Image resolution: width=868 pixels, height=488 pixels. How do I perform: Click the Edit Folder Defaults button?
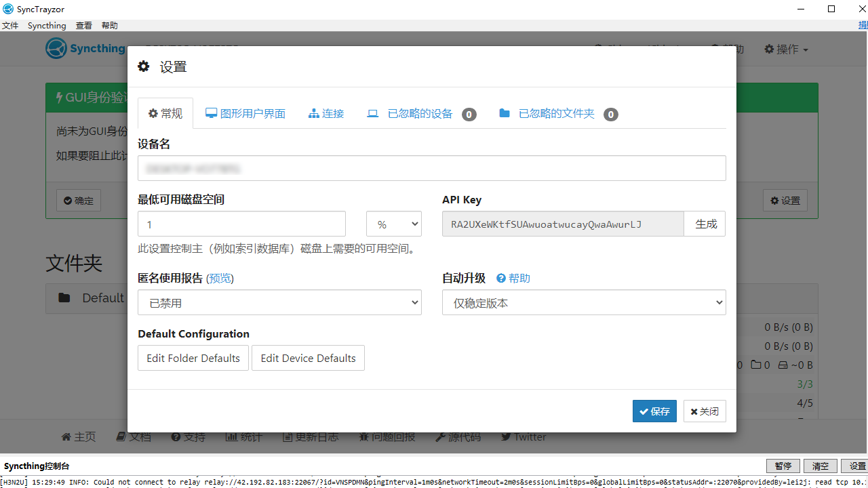pos(193,358)
